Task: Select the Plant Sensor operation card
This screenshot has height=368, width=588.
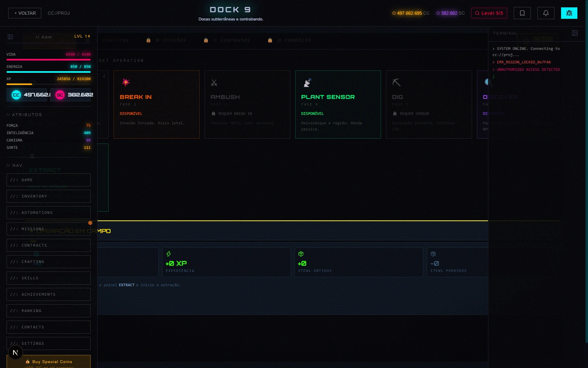Action: [x=338, y=104]
